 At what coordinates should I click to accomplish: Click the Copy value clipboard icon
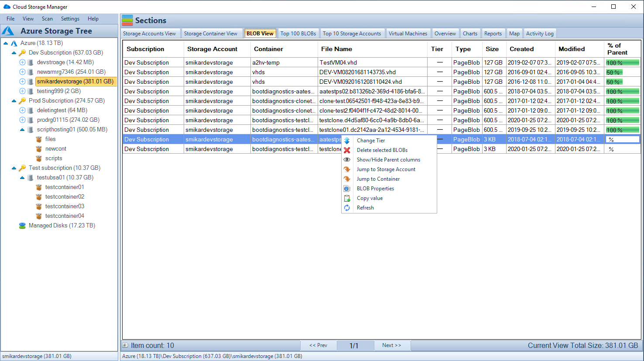347,198
